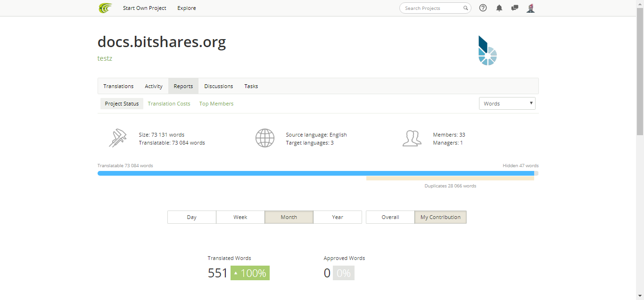This screenshot has width=644, height=300.
Task: Switch to the Translations tab
Action: pos(118,86)
